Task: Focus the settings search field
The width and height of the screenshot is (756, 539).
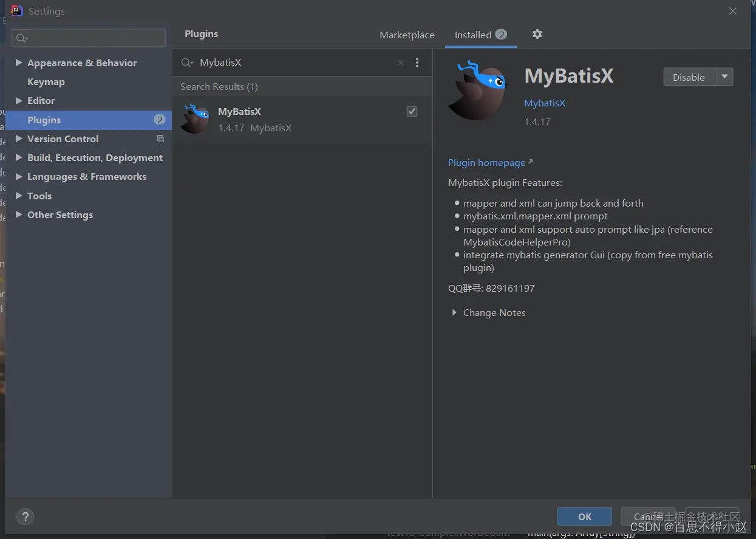Action: [x=89, y=38]
